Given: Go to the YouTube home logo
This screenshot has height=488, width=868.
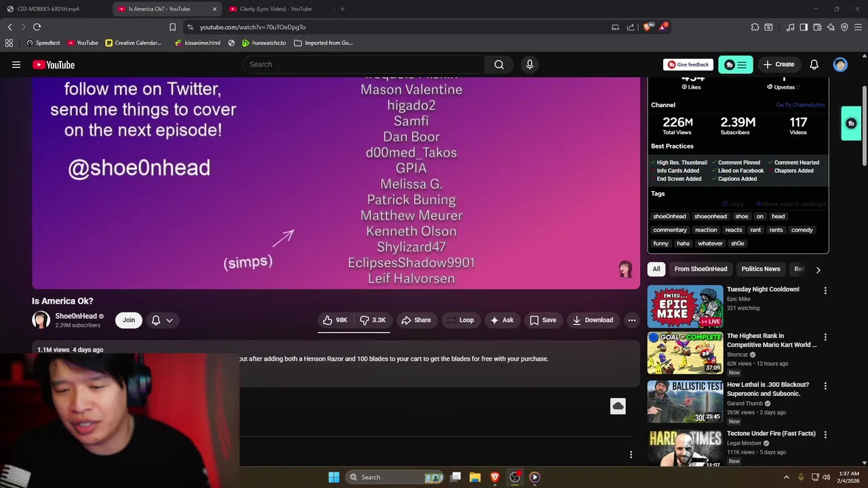Looking at the screenshot, I should (x=53, y=64).
